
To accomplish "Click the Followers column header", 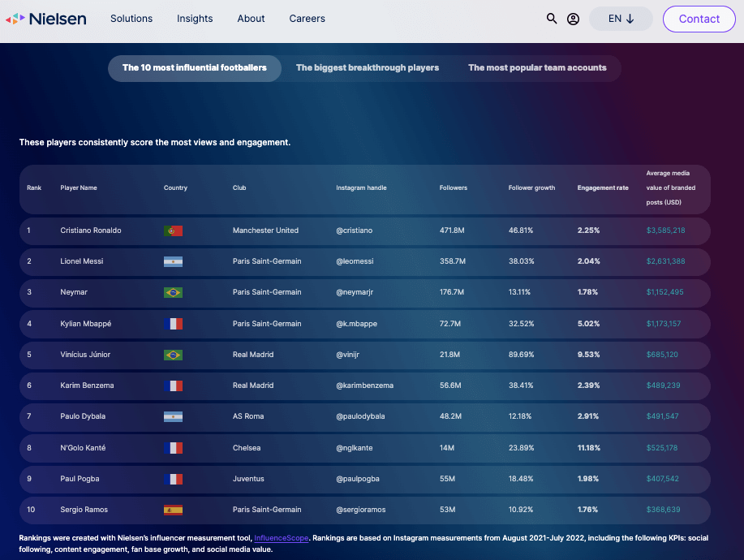I will [454, 188].
